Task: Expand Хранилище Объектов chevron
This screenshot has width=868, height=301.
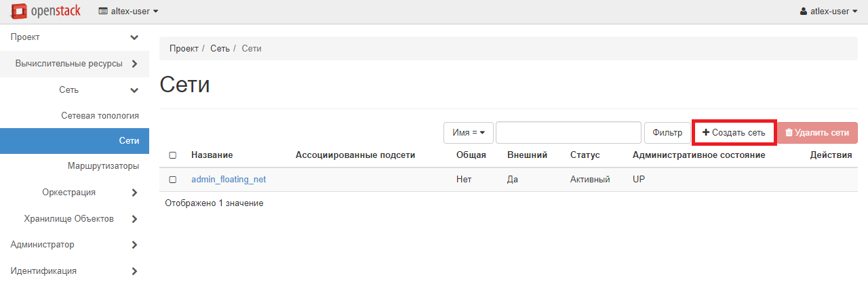Action: pos(134,219)
